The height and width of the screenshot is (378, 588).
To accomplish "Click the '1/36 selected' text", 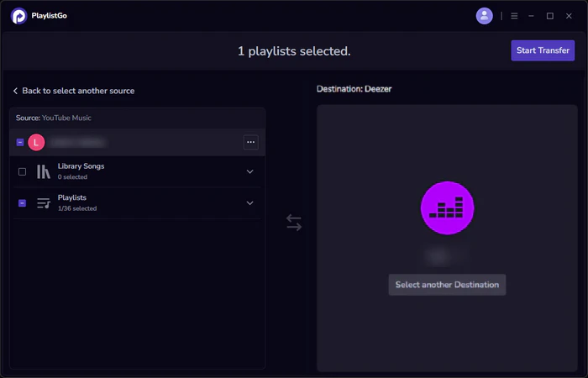I will pos(77,208).
